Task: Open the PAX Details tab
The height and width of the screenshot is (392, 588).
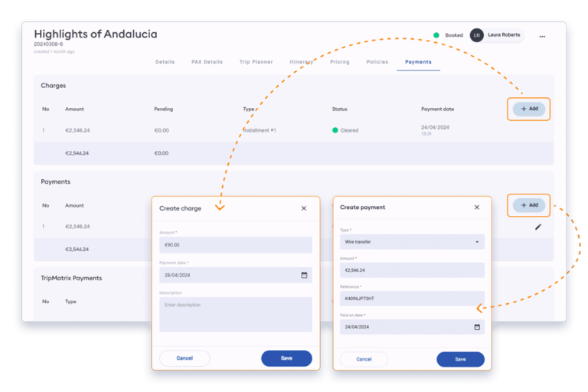Action: pyautogui.click(x=207, y=62)
